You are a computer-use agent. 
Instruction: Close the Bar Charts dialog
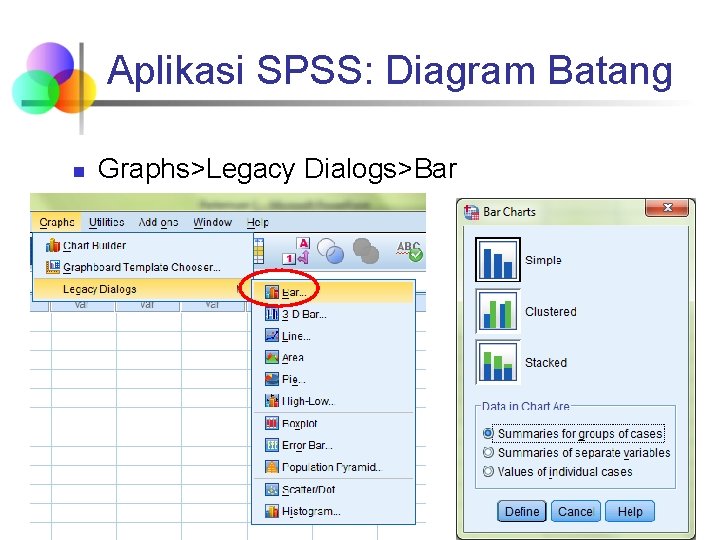point(667,208)
